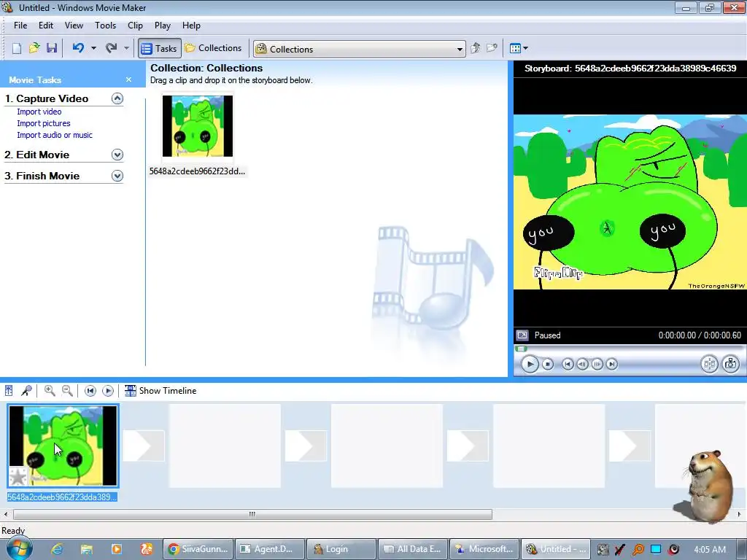
Task: Open the Clip menu
Action: click(x=135, y=26)
